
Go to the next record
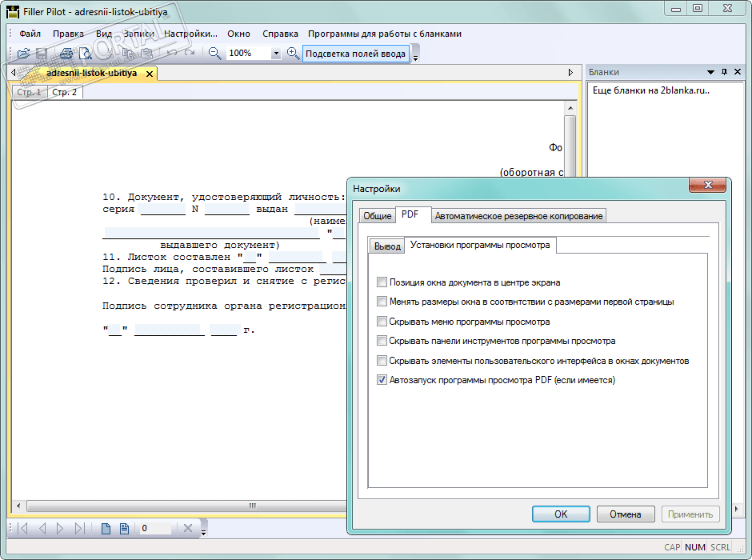click(60, 528)
